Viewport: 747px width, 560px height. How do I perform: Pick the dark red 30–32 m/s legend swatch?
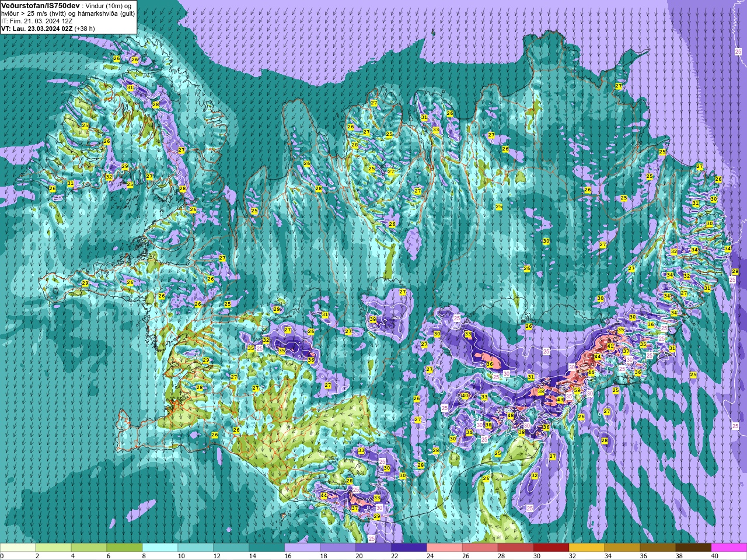pos(551,548)
